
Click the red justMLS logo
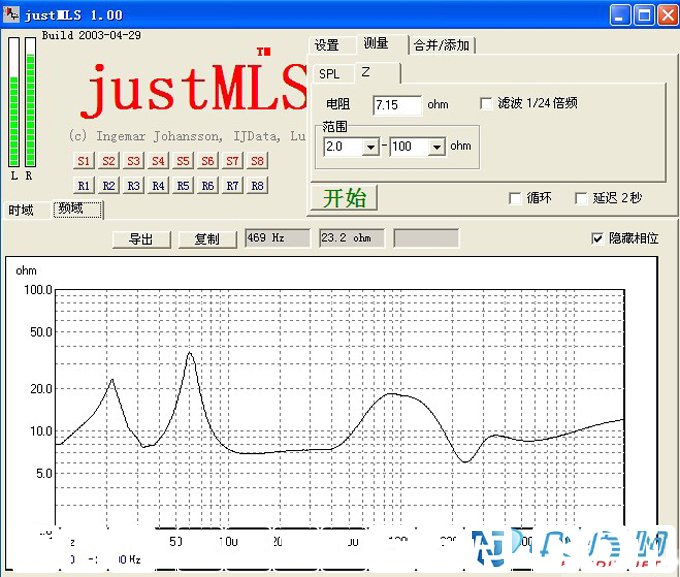195,90
